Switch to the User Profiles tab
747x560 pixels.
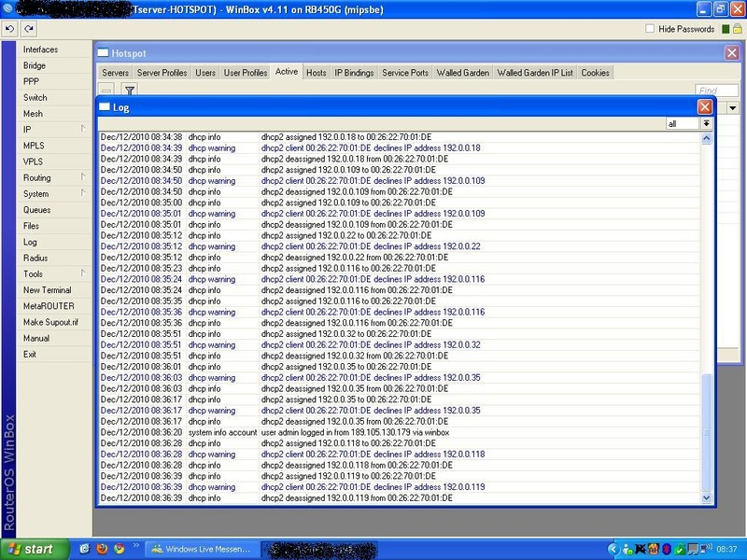coord(246,73)
